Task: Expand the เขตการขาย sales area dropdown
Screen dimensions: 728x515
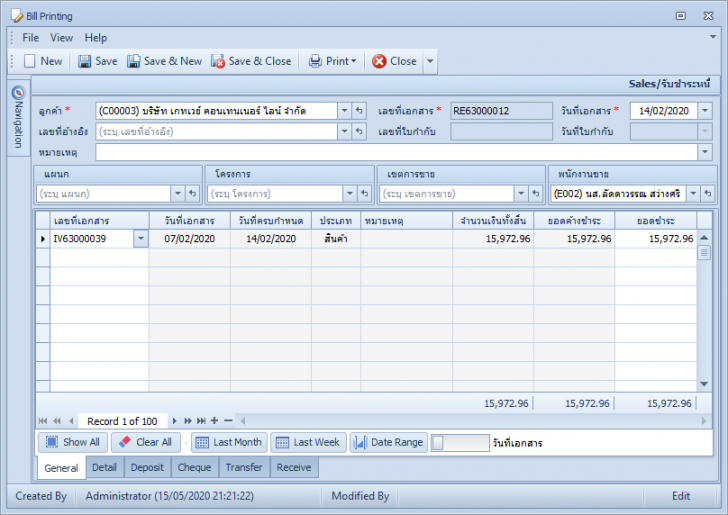Action: pos(521,193)
